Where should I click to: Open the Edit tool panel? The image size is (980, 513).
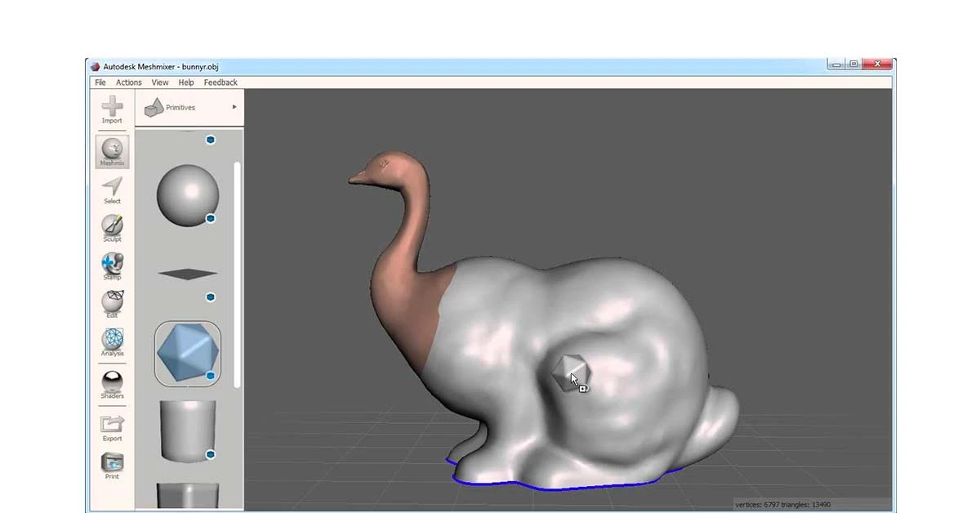point(112,301)
